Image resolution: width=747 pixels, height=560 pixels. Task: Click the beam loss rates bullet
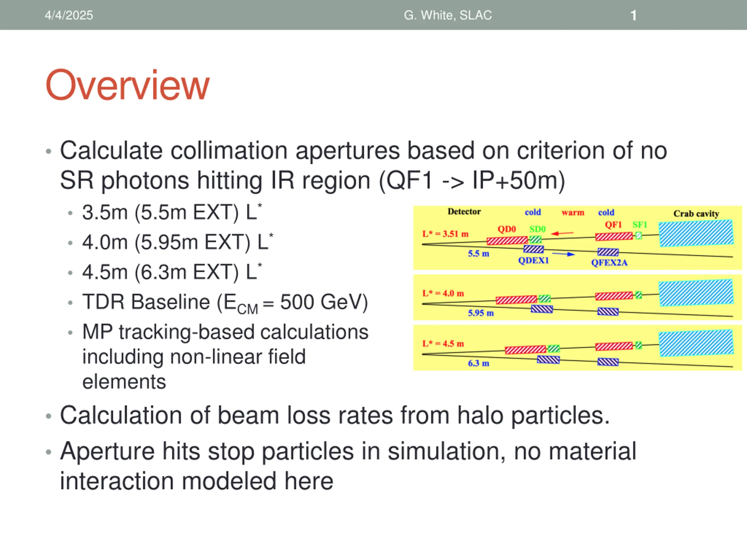pos(334,416)
